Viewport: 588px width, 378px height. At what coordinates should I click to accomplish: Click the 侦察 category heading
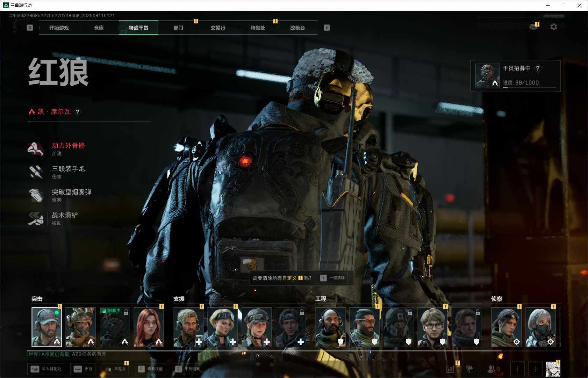[x=497, y=299]
